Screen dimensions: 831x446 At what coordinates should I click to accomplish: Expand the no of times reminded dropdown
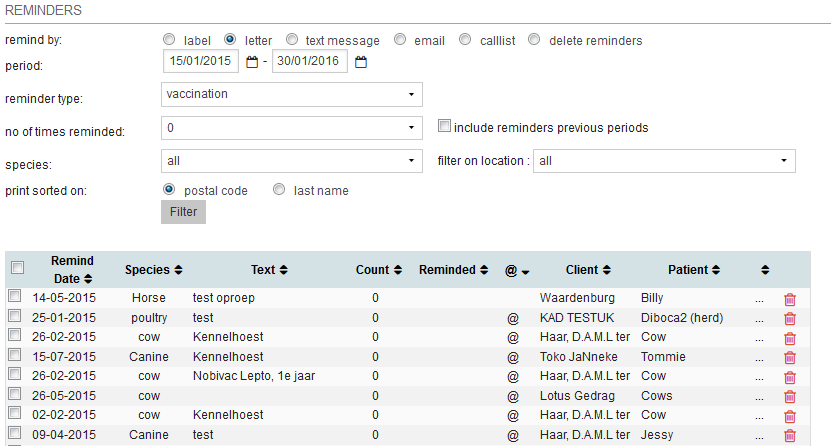pyautogui.click(x=291, y=128)
